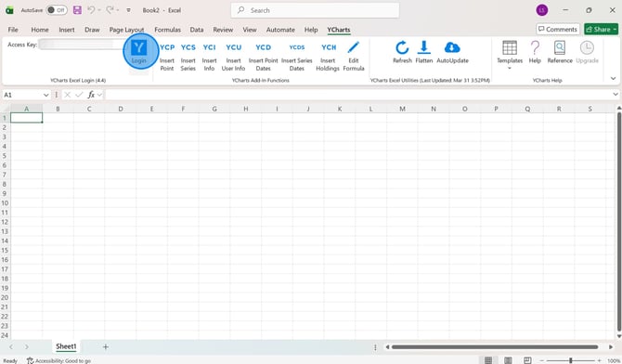This screenshot has height=364, width=622.
Task: Expand the Name Box dropdown arrow
Action: click(46, 95)
